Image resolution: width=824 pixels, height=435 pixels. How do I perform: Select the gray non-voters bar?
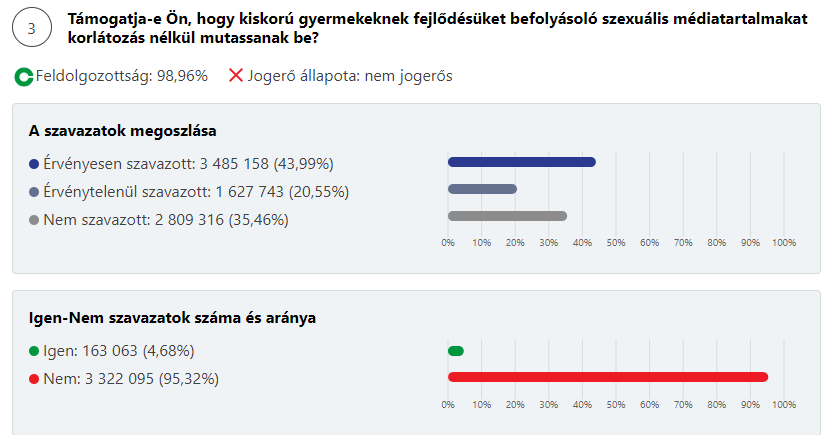[507, 216]
